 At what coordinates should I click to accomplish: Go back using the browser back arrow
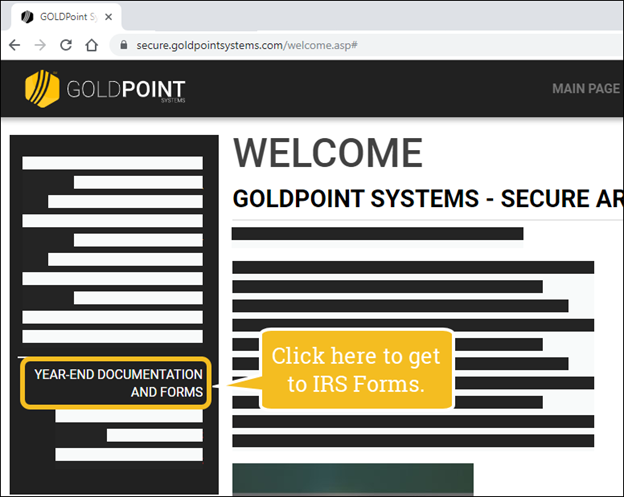(x=15, y=45)
